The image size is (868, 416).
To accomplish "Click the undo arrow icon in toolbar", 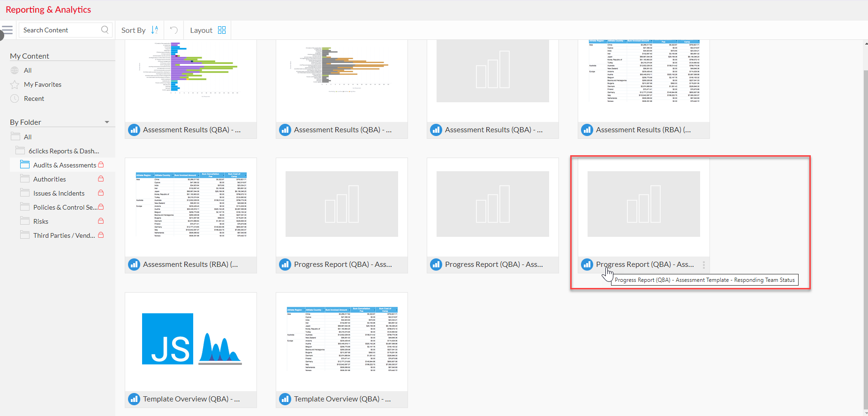I will [174, 30].
